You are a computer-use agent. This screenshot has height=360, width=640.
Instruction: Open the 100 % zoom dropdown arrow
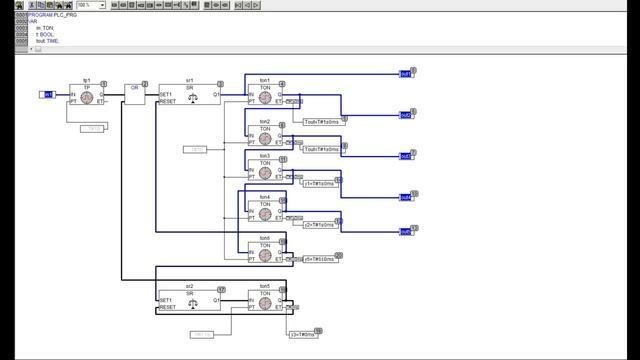click(102, 5)
